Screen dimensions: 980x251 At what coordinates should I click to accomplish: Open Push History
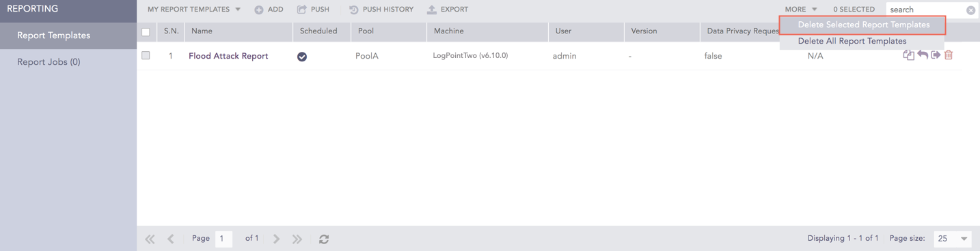[x=381, y=10]
